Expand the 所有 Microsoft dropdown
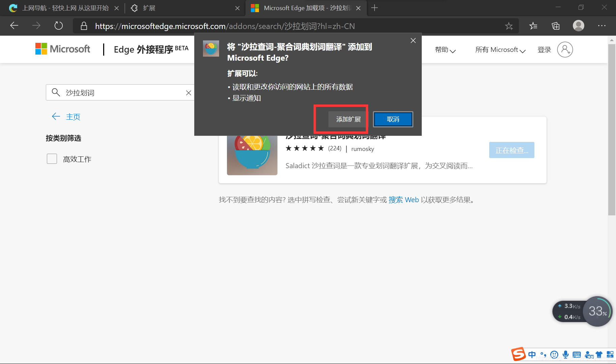This screenshot has width=616, height=364. (500, 50)
